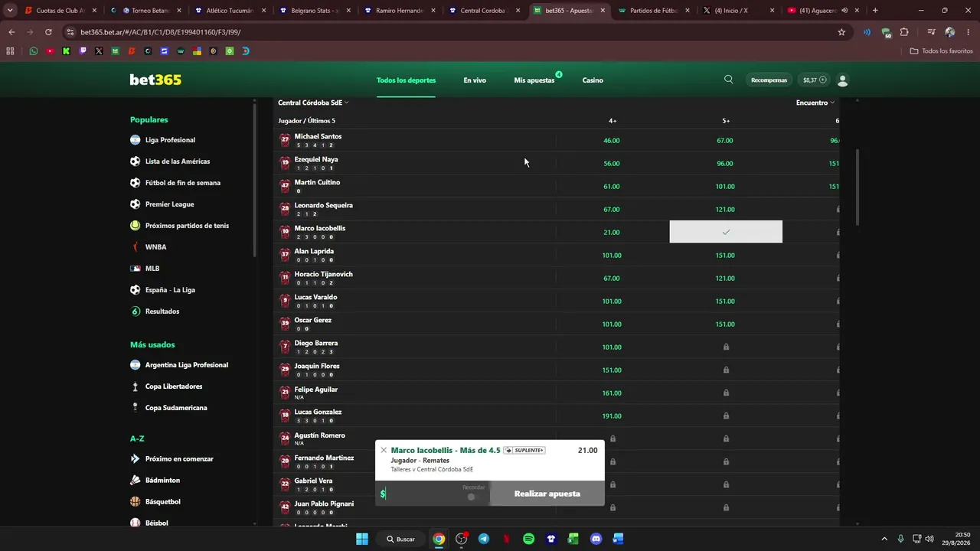Select Leonardo Sequeira 5+ odds 121.00
This screenshot has height=551, width=980.
pyautogui.click(x=725, y=209)
